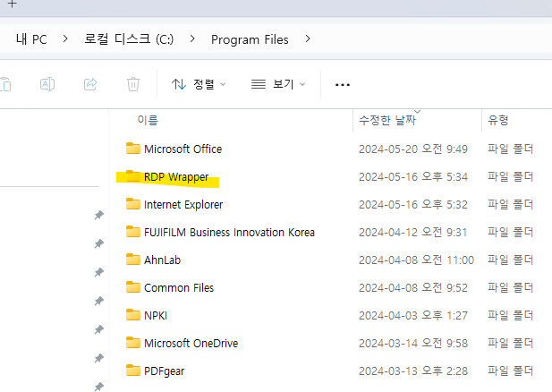Open the three-dots more options menu

coord(343,85)
